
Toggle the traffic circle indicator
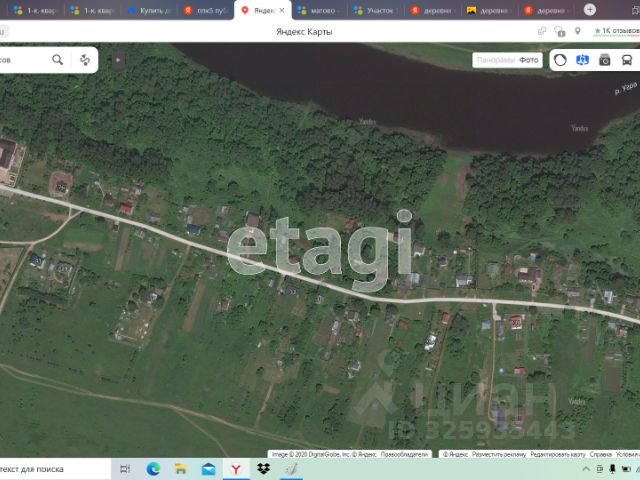[x=560, y=60]
